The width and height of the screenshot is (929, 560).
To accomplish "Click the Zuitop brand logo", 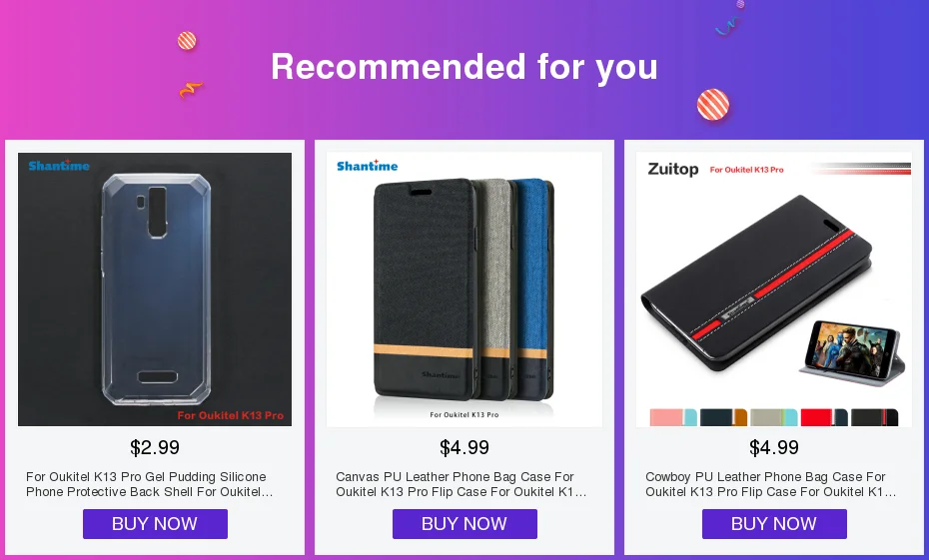I will (x=673, y=170).
